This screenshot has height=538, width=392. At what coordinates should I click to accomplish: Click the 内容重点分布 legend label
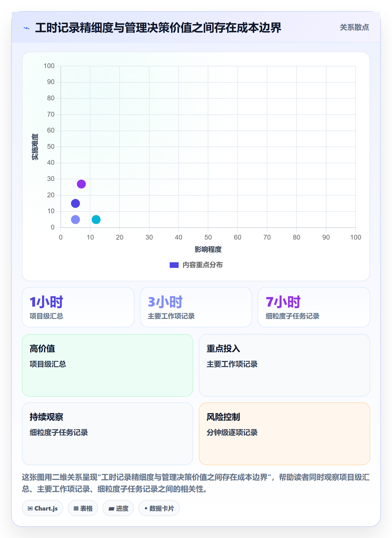202,265
